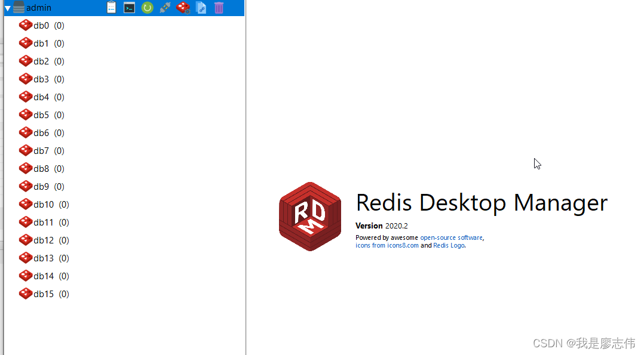644x355 pixels.
Task: Select the db11 entry
Action: pos(44,222)
